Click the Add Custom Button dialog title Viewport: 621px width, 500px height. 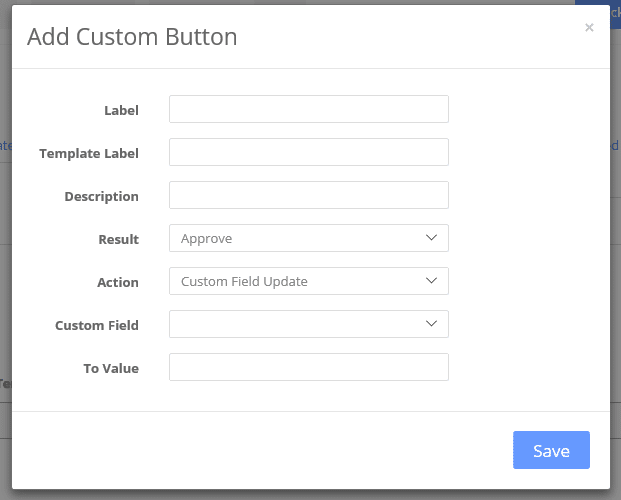point(132,37)
